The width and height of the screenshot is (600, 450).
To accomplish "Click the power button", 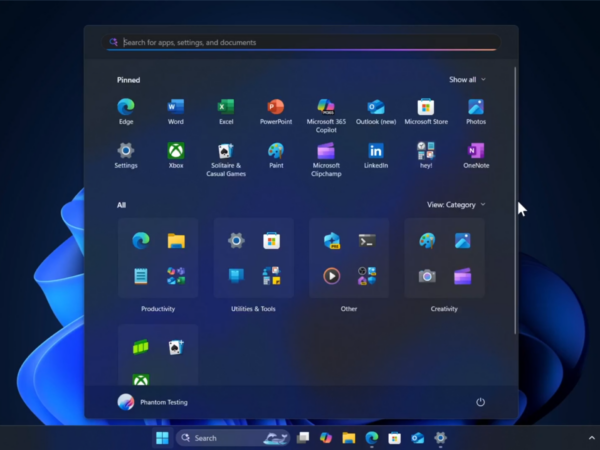I will pos(480,402).
